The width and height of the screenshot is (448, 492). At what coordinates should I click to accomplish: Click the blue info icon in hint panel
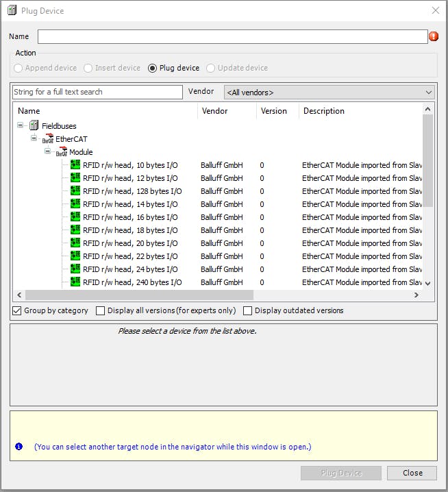coord(18,446)
